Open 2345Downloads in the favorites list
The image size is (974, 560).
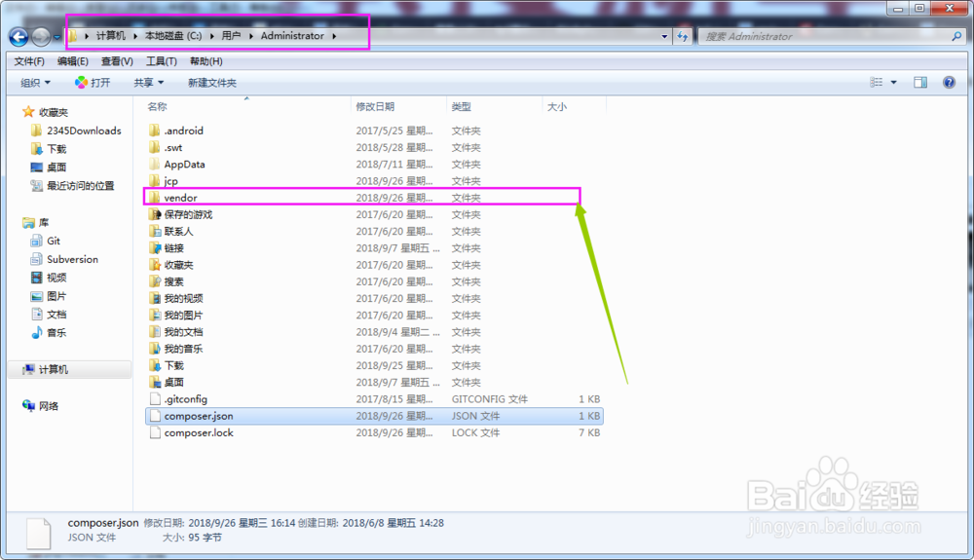(x=84, y=131)
